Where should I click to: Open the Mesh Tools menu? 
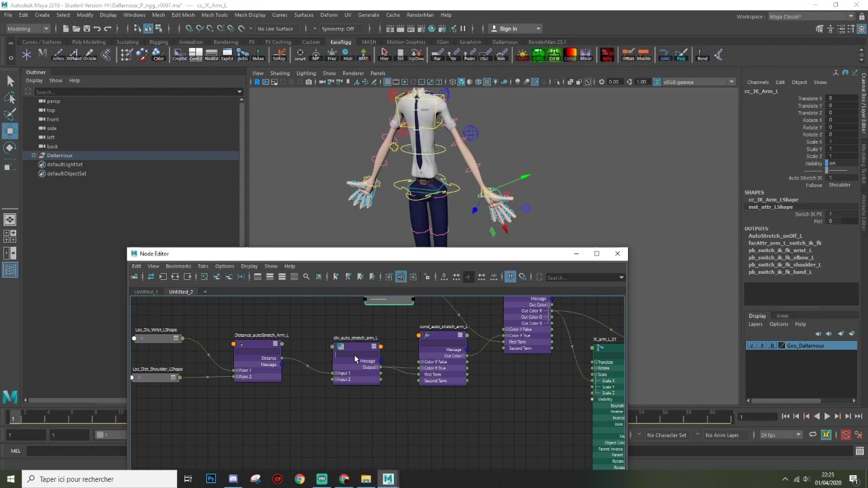click(x=214, y=15)
